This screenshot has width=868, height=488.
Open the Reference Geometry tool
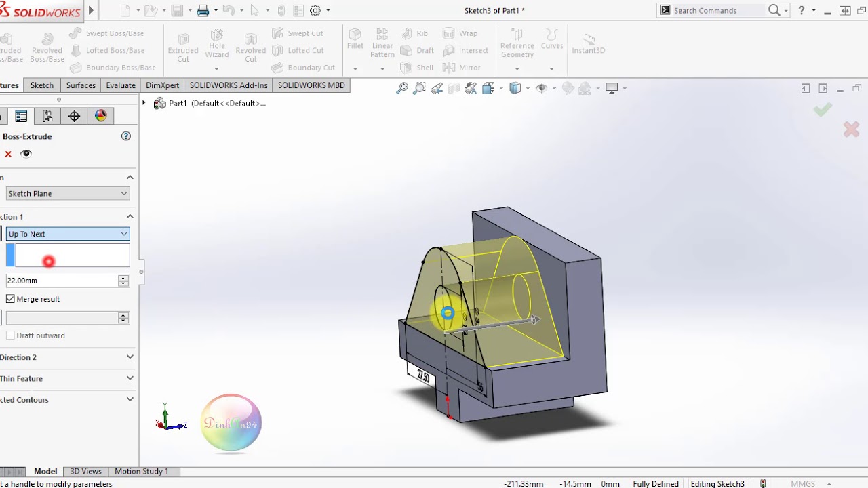[517, 43]
